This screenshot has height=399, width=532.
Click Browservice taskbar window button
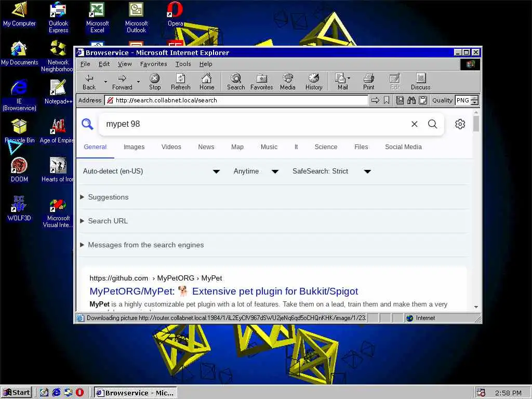coord(136,393)
